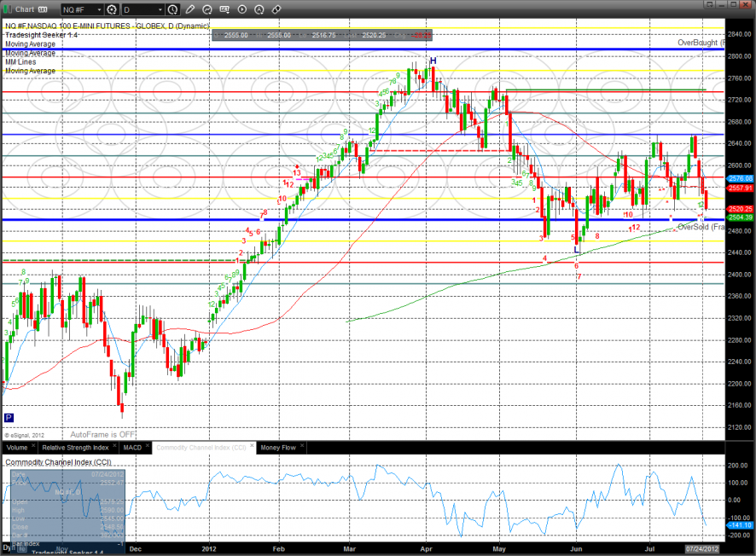Viewport: 756px width, 556px height.
Task: Expand the NQ #F symbol dropdown
Action: point(99,9)
